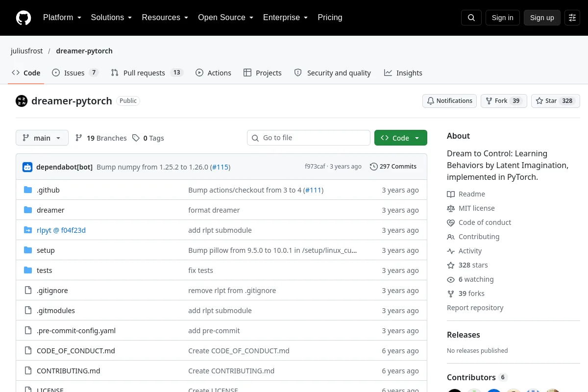This screenshot has width=588, height=392.
Task: Open the Releases heading link
Action: (464, 335)
